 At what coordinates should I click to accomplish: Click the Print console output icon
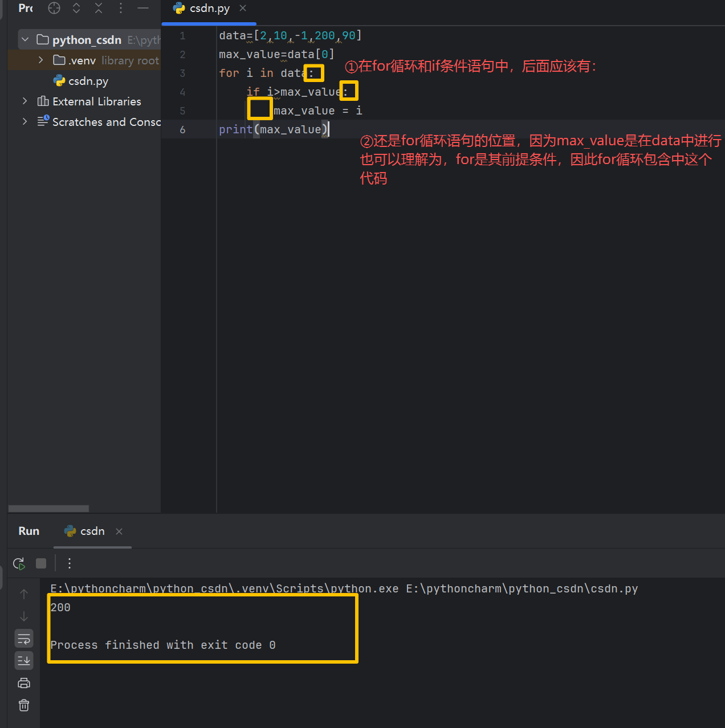tap(24, 683)
